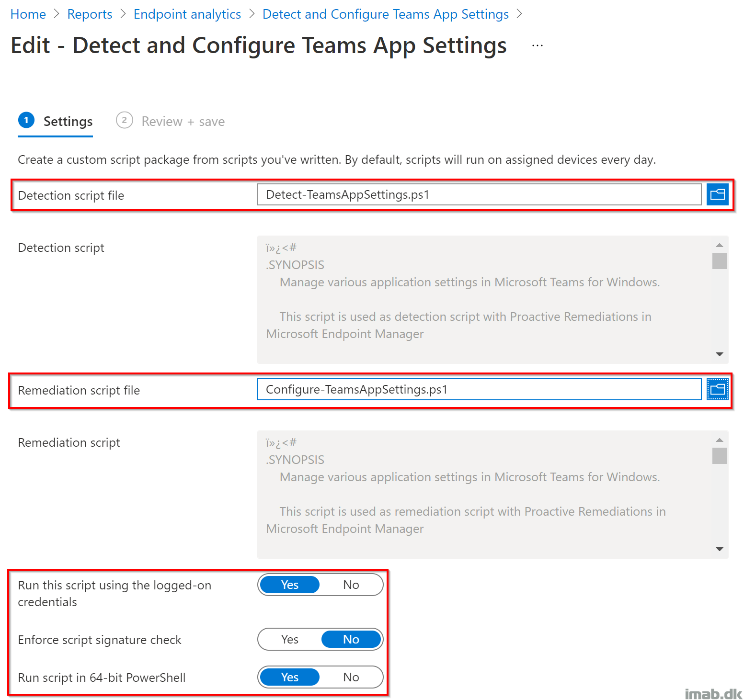The image size is (744, 700).
Task: Click the 'Enforce script signature check' label
Action: pos(100,640)
